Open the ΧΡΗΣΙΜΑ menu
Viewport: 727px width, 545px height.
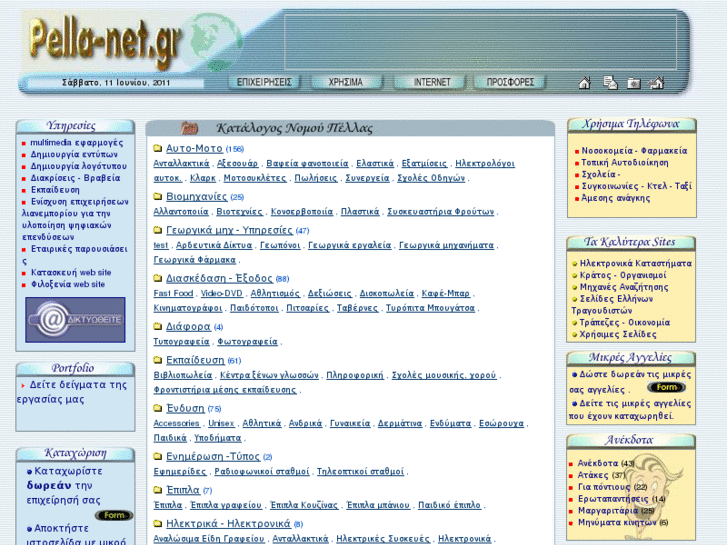click(346, 82)
